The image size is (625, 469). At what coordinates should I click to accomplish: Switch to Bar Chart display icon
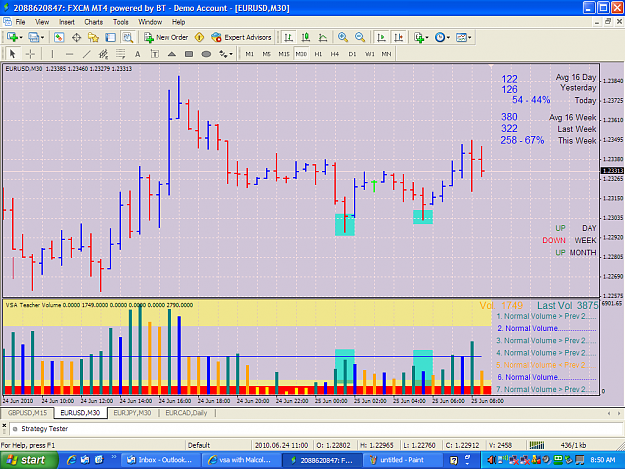288,37
